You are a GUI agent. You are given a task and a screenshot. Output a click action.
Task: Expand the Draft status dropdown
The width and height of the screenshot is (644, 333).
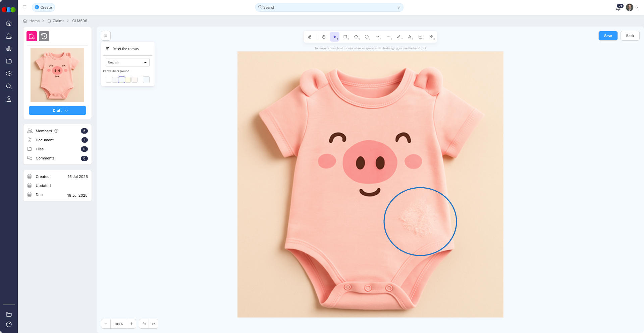coord(57,110)
